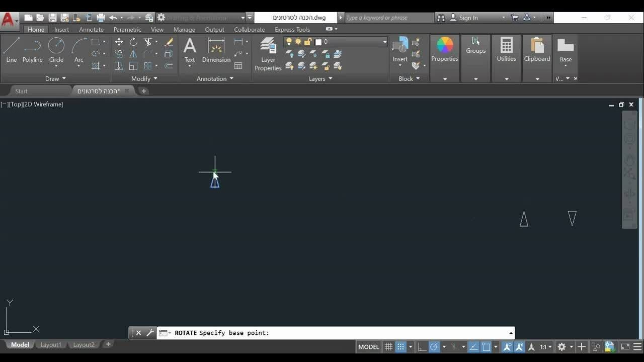Expand the Block panel
This screenshot has height=362, width=644.
409,79
